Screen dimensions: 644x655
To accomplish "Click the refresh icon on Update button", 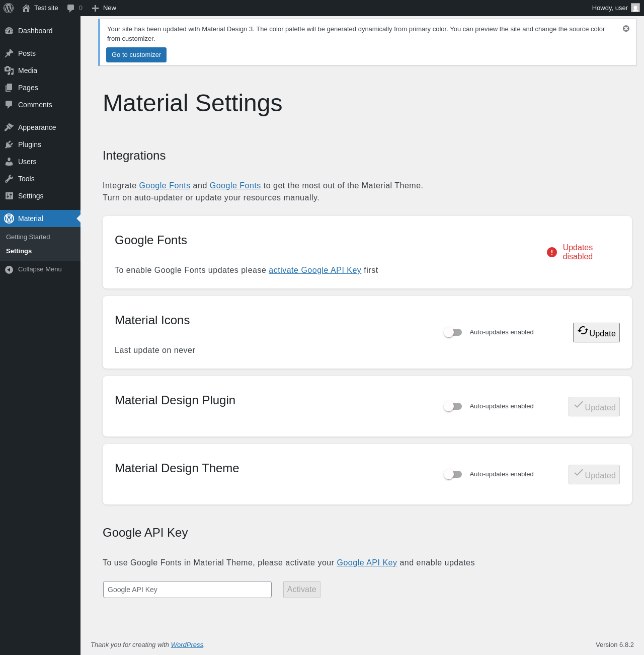I will tap(583, 331).
